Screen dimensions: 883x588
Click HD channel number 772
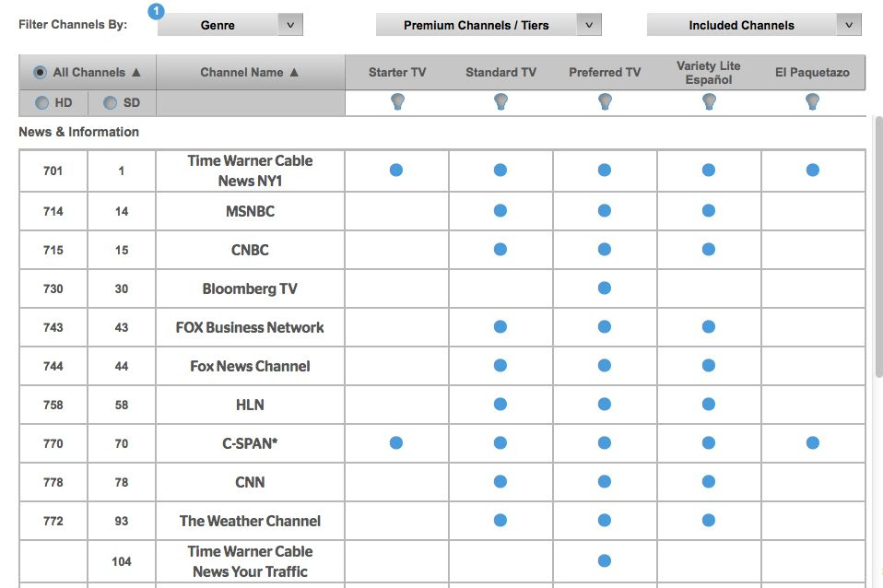tap(53, 521)
